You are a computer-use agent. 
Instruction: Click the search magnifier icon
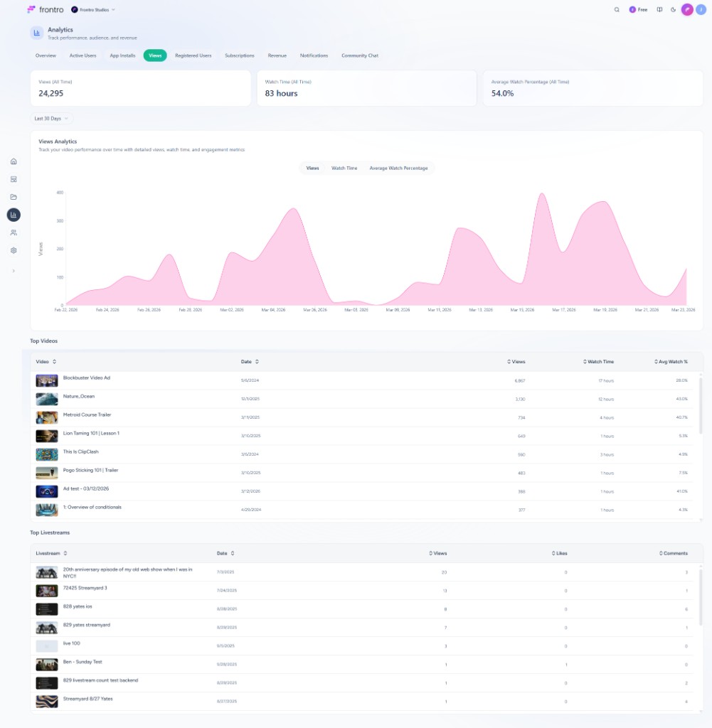(x=617, y=10)
